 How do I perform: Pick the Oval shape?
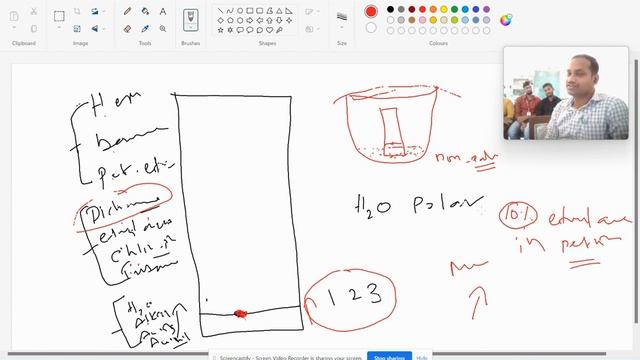coord(240,11)
